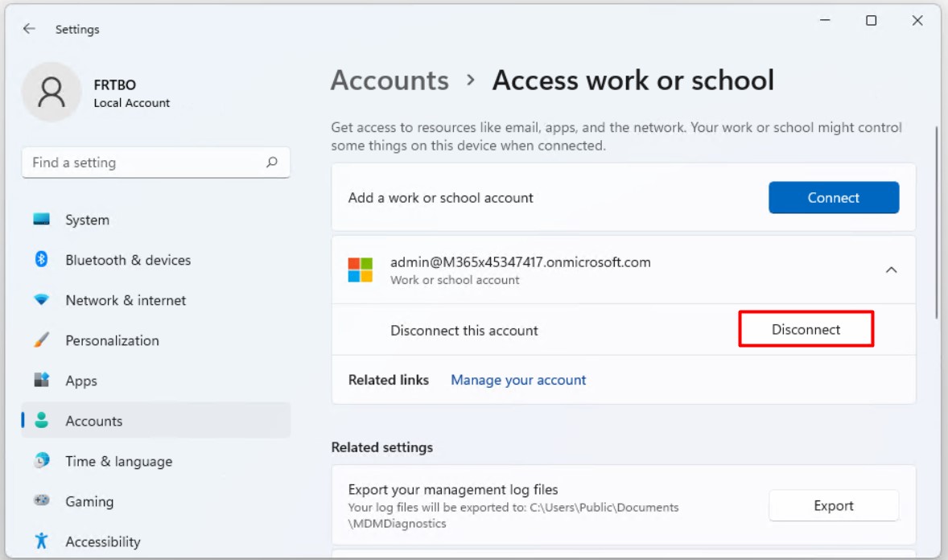The width and height of the screenshot is (948, 560).
Task: Open System settings category
Action: (x=156, y=220)
